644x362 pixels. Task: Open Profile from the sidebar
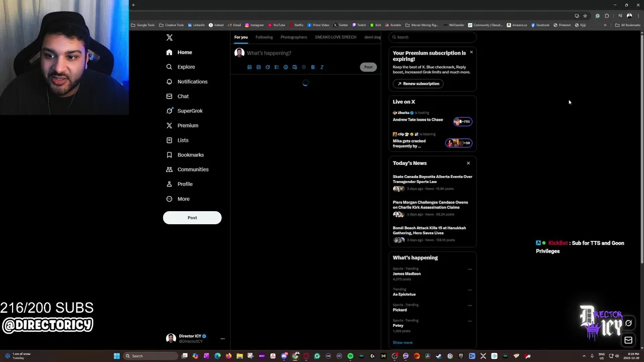pos(180,184)
